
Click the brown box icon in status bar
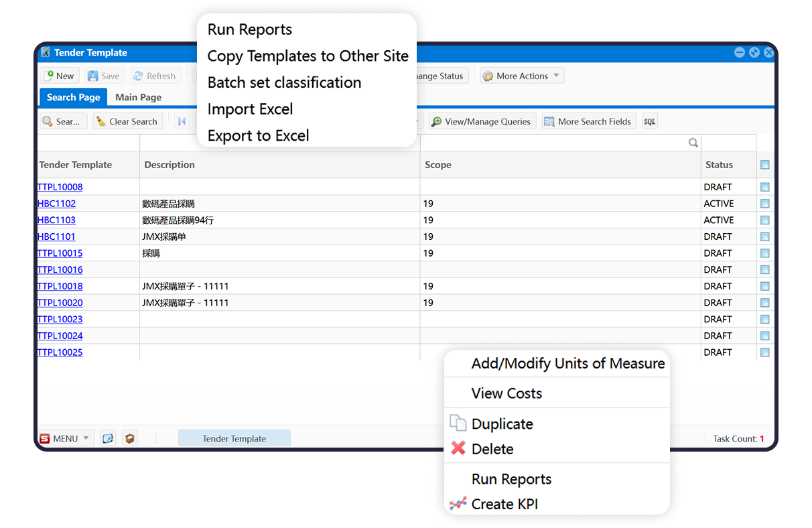(x=129, y=438)
